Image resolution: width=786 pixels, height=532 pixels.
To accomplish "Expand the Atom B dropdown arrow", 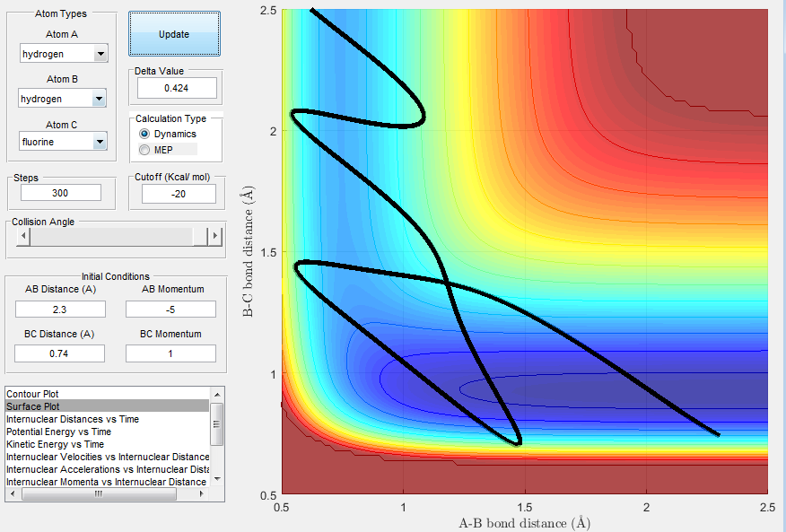I will coord(100,99).
